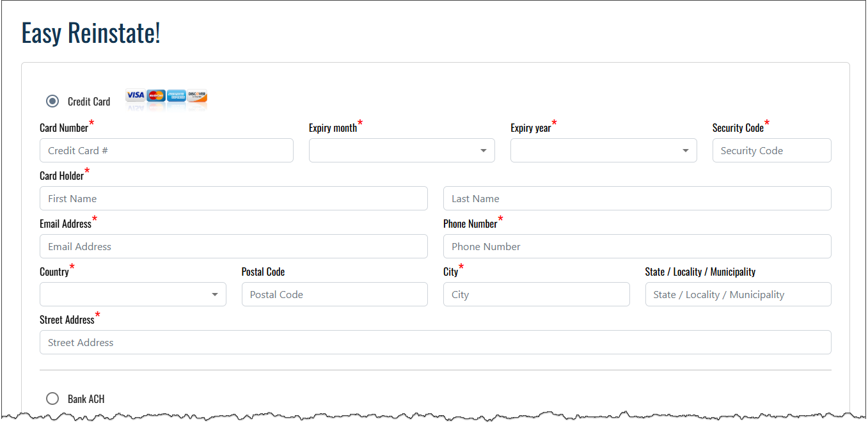Focus the Security Code field
This screenshot has height=426, width=868.
point(771,150)
